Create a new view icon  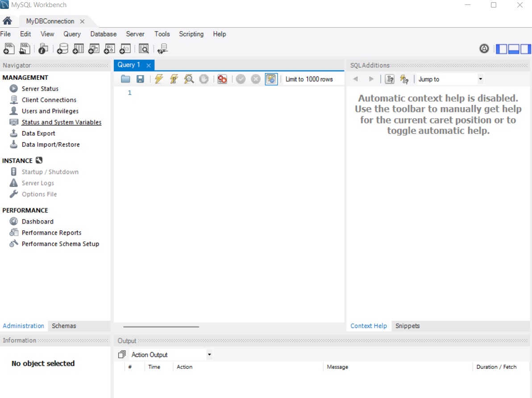click(94, 49)
